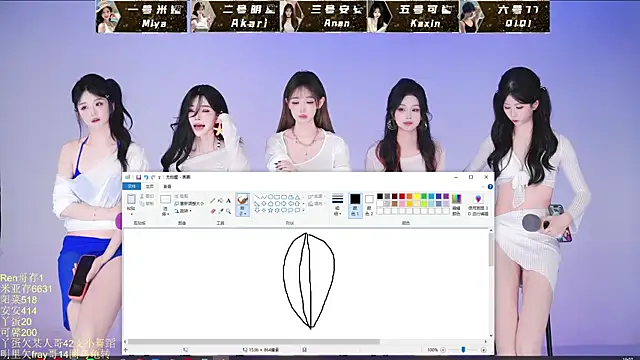This screenshot has width=640, height=360.
Task: Click the QIQI banner at top
Action: [505, 17]
